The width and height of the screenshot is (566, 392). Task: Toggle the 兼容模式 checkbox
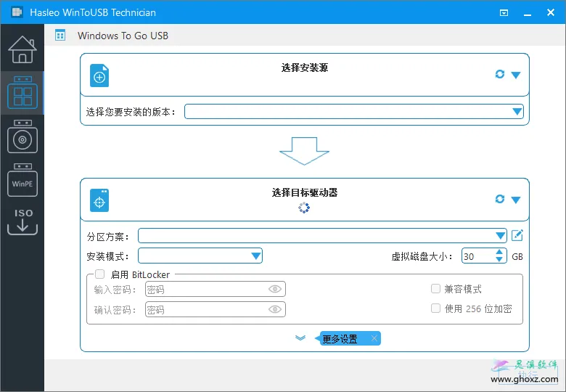tap(435, 288)
